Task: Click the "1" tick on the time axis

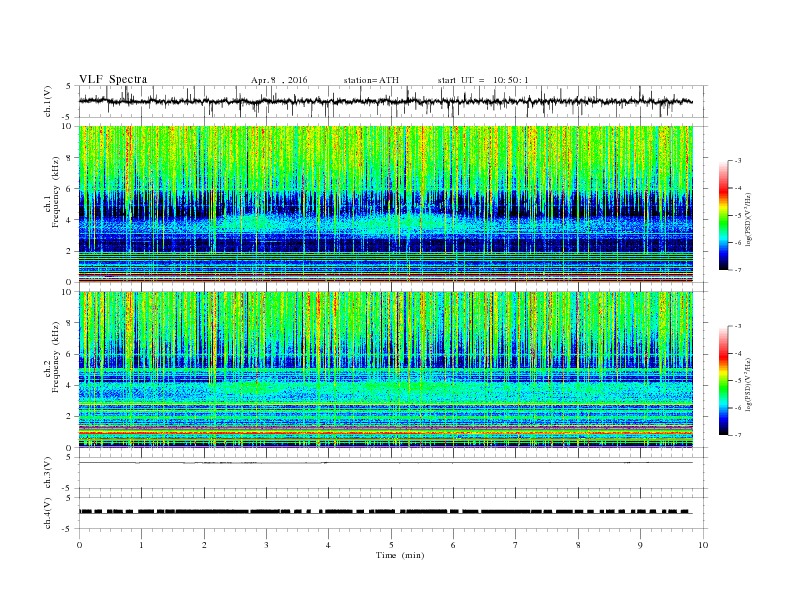Action: click(141, 545)
